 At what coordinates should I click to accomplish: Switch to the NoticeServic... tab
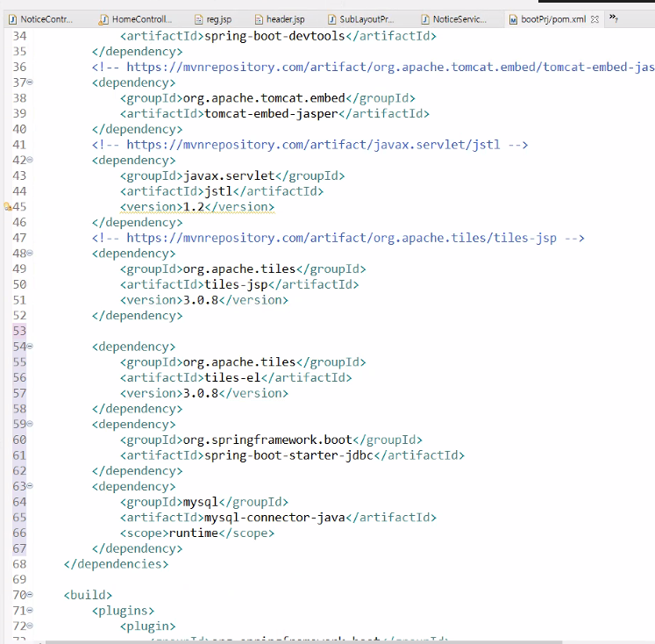point(454,19)
